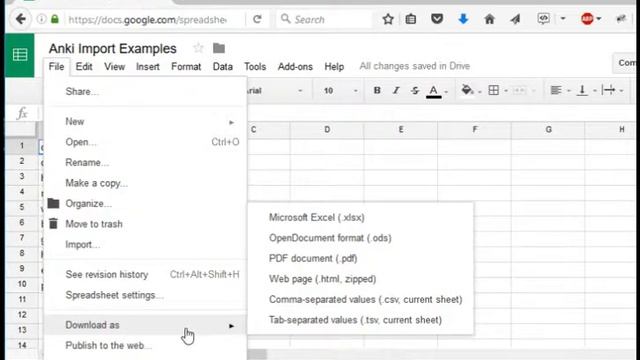Choose Publish to the web...
Image resolution: width=640 pixels, height=360 pixels.
pyautogui.click(x=145, y=345)
